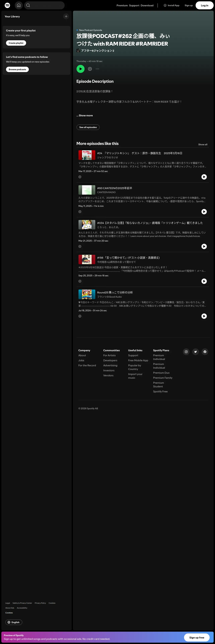Play #60 CANTEENの2025年前半 episode

[204, 211]
